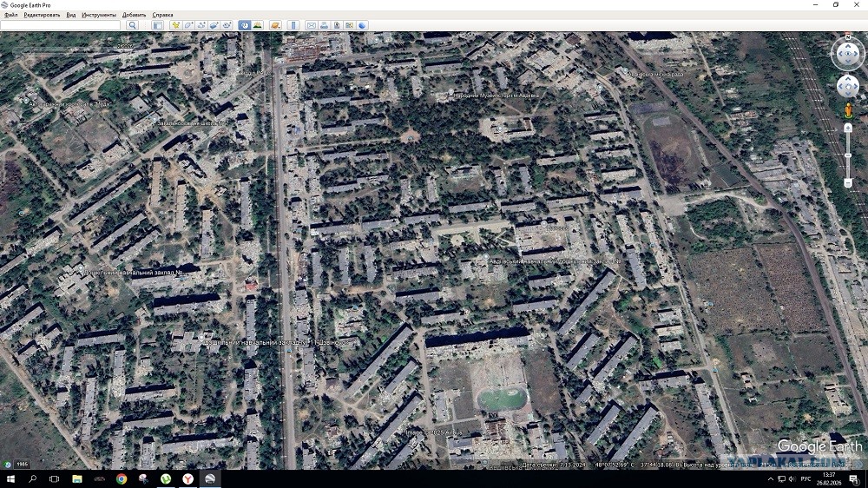
Task: Open the Ruler measuring tool
Action: (293, 26)
